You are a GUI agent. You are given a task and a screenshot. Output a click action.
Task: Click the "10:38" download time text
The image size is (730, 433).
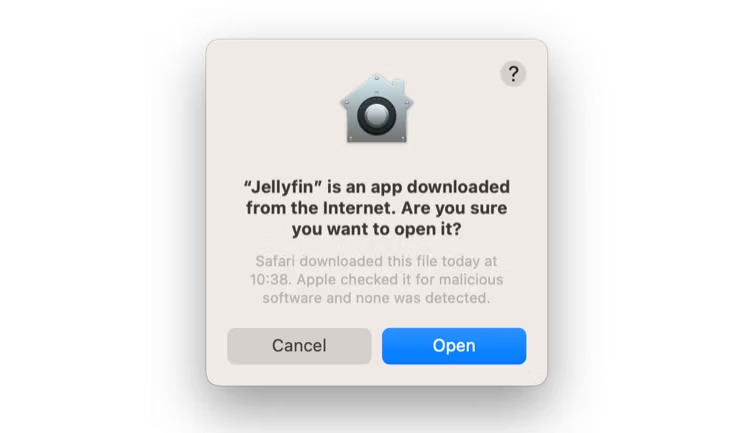(270, 279)
